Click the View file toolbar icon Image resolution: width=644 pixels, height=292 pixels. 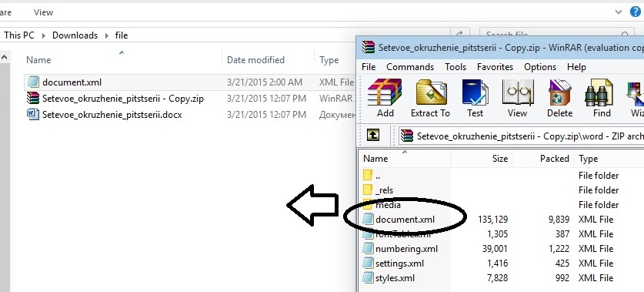click(x=518, y=98)
